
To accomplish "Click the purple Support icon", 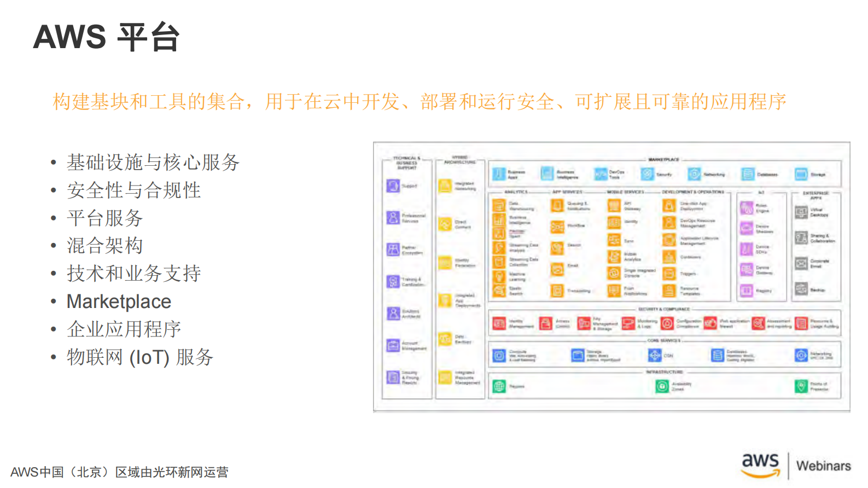I will click(x=393, y=186).
